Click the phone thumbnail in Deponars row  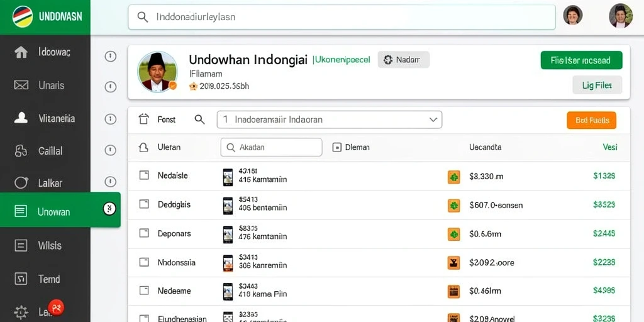point(228,235)
